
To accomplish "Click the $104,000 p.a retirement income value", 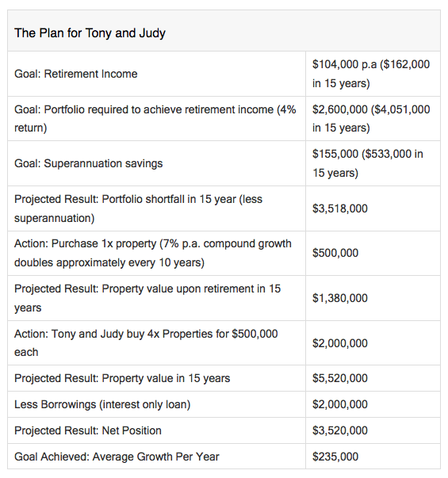I will tap(371, 74).
